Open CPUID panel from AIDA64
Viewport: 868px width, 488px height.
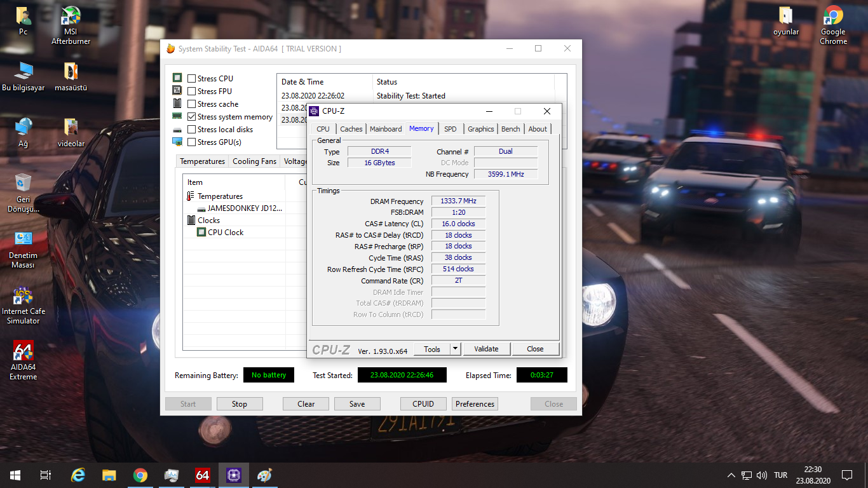click(x=423, y=403)
